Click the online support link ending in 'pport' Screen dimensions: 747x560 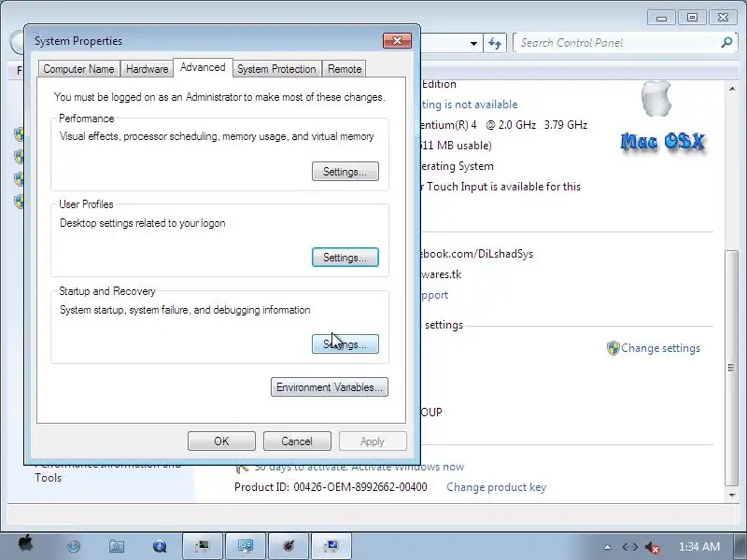(x=434, y=295)
